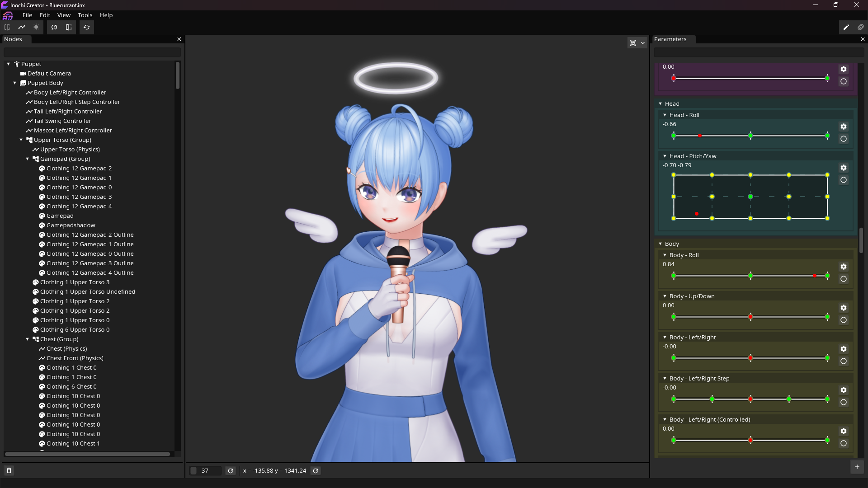Select the pencil edit mode icon

(x=846, y=27)
